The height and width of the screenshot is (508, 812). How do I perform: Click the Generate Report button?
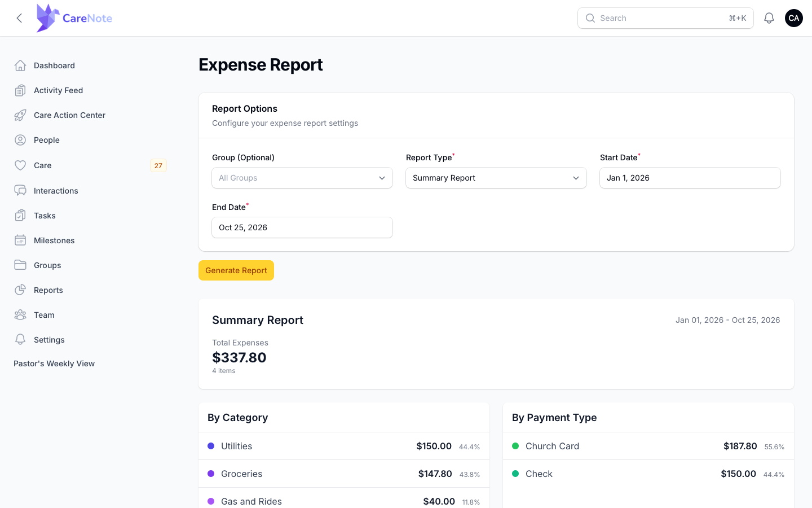click(236, 270)
